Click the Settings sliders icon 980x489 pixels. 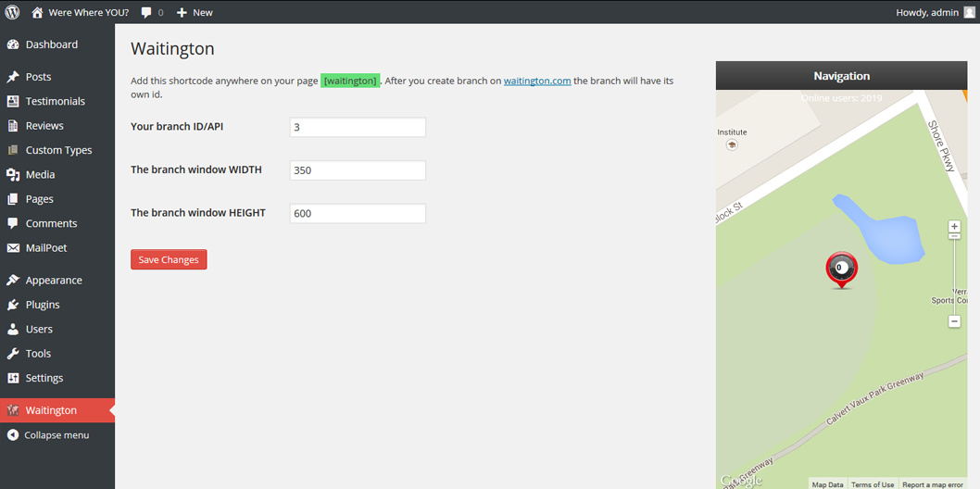[x=12, y=378]
